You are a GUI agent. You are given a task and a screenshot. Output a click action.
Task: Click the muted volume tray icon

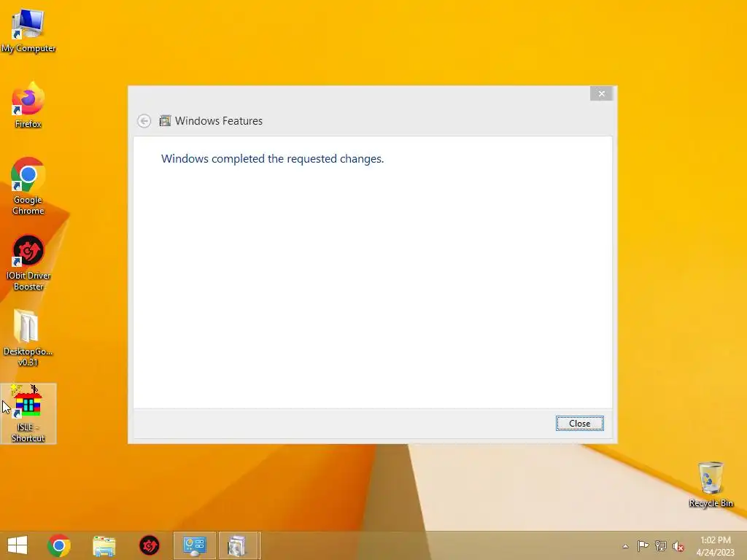tap(678, 546)
